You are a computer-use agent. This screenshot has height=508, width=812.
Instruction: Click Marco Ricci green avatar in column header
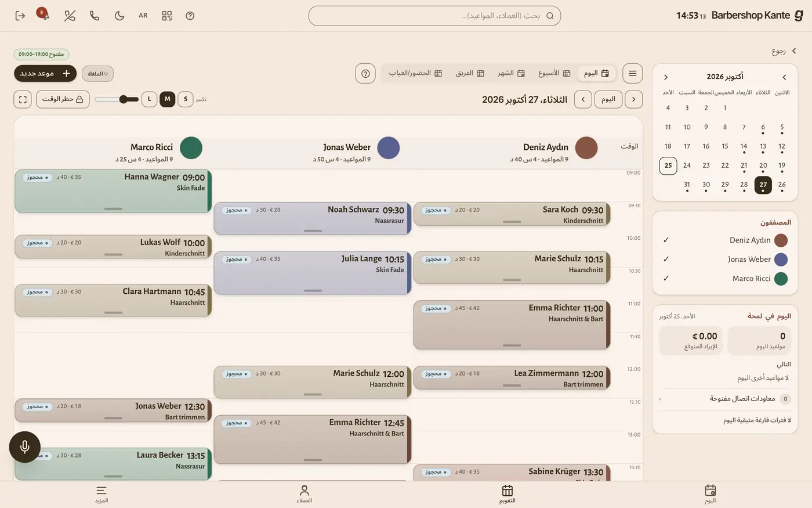[191, 148]
